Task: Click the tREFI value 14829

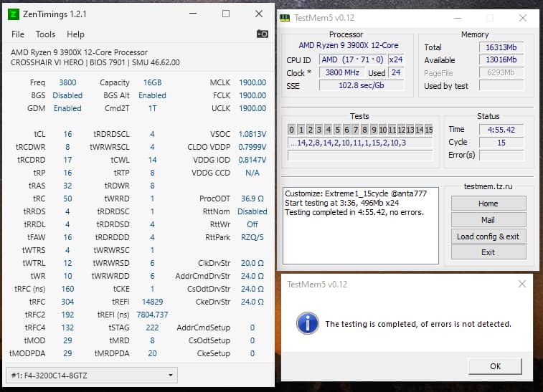Action: [152, 302]
